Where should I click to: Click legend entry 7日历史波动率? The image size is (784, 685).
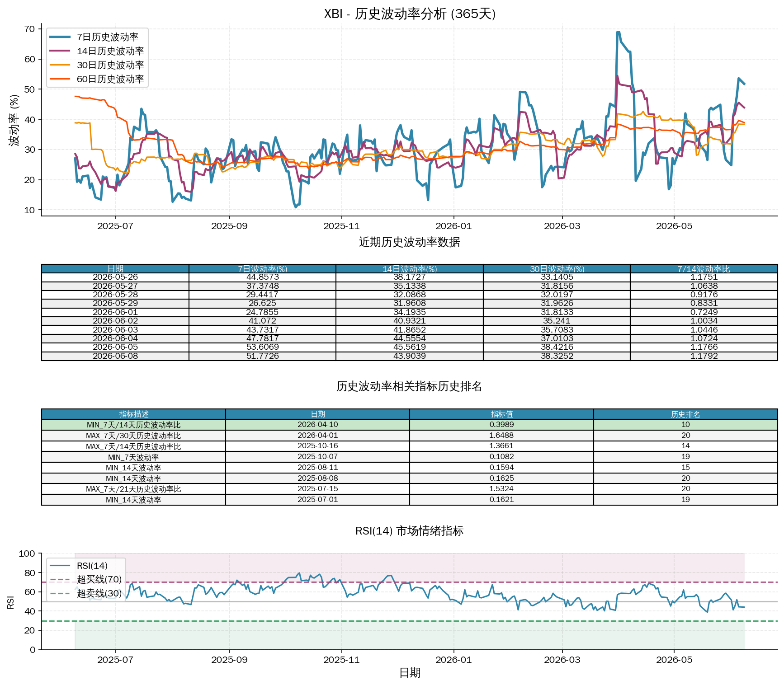pyautogui.click(x=96, y=37)
